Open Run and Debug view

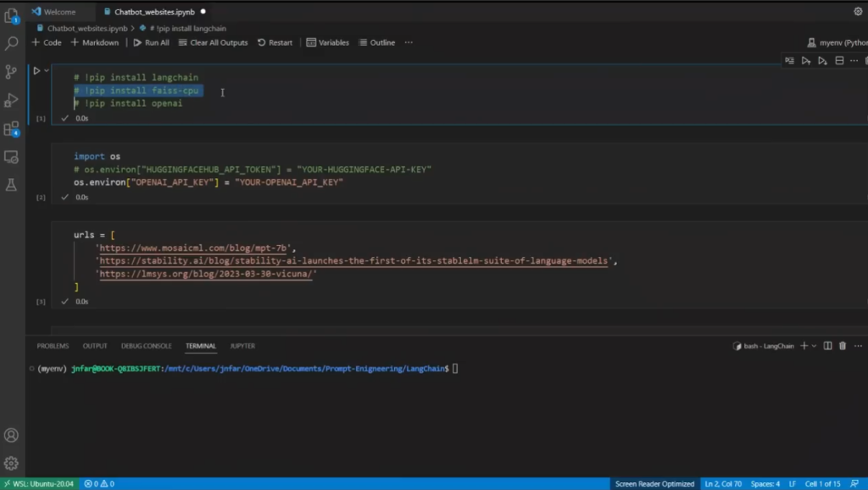point(11,100)
